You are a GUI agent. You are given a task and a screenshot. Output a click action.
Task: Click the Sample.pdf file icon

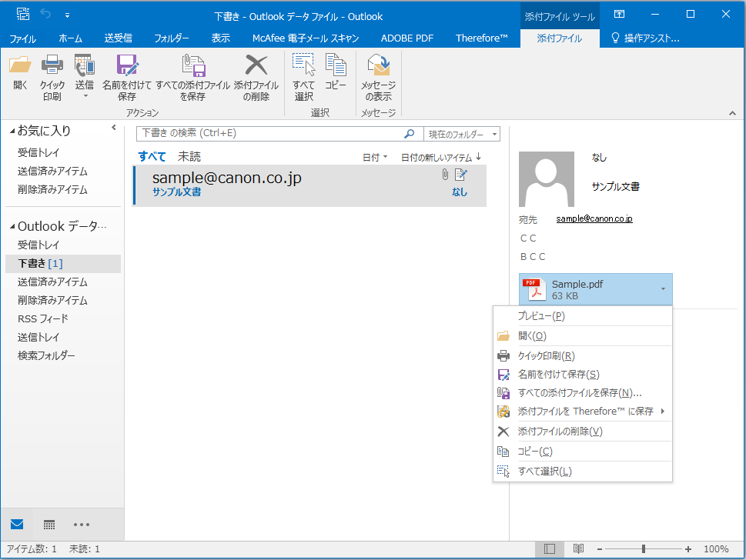click(534, 289)
